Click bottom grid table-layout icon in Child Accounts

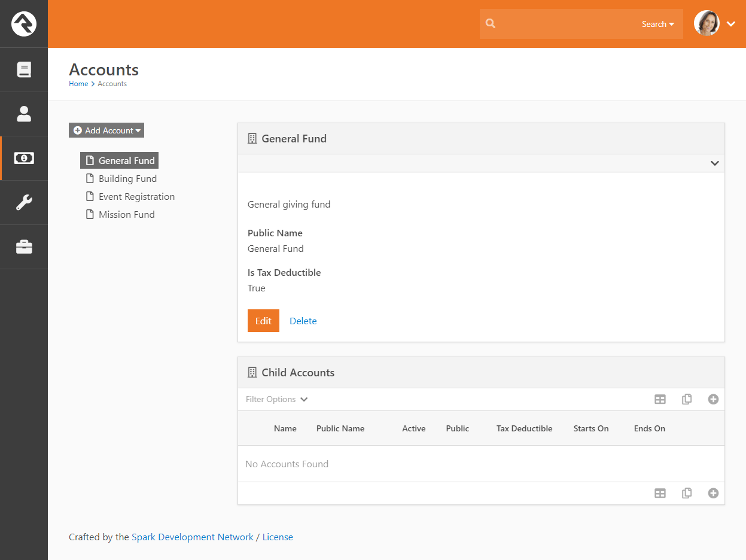pos(660,493)
